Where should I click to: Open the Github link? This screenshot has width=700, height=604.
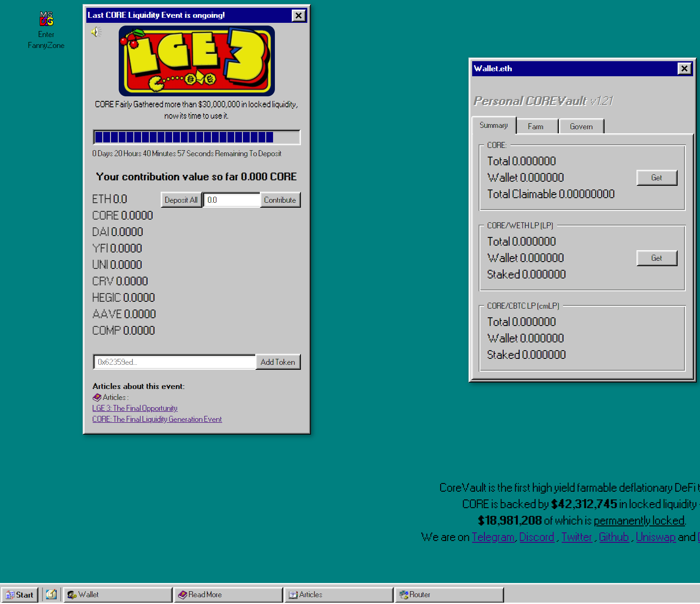[x=614, y=537]
